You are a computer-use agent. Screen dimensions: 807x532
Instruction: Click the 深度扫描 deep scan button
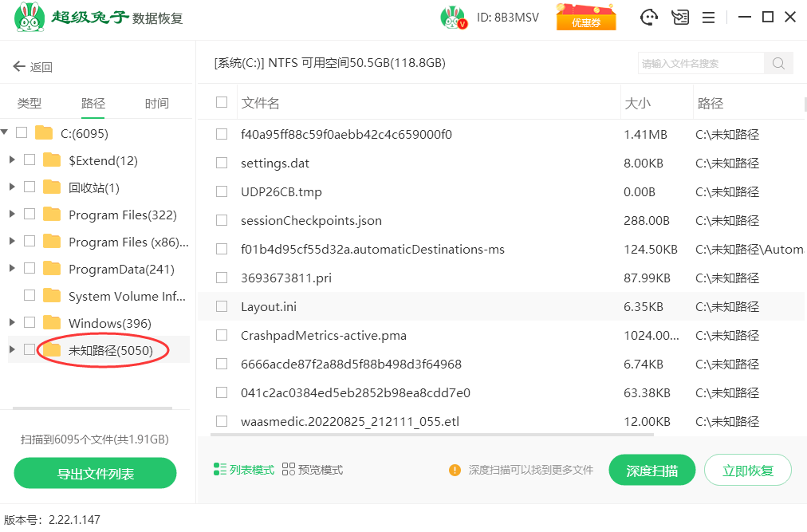(x=652, y=471)
